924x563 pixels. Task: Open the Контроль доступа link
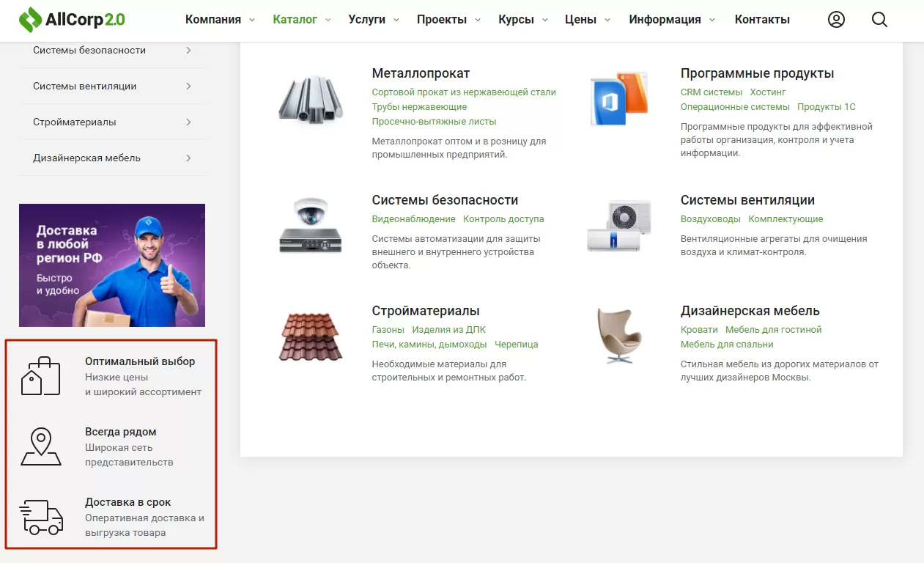click(x=503, y=219)
